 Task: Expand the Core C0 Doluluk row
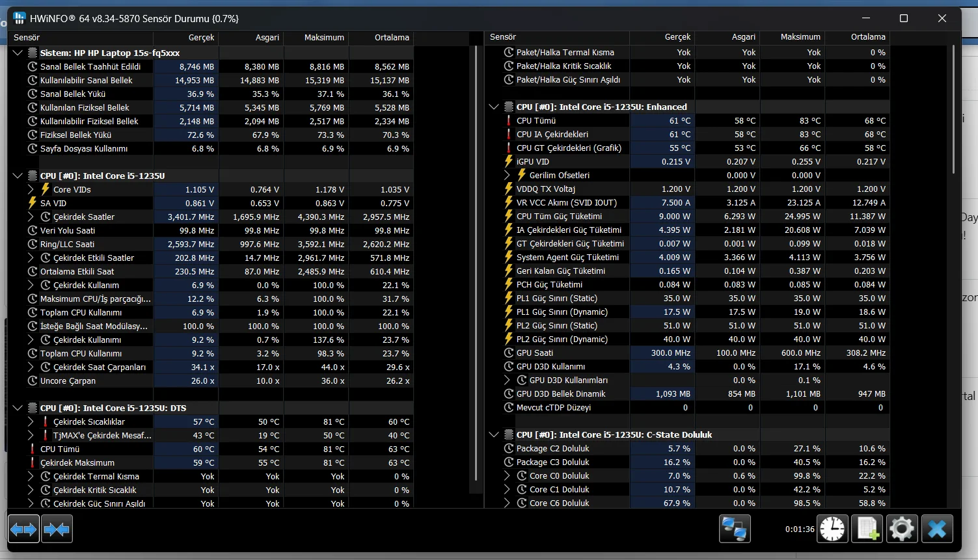(507, 475)
